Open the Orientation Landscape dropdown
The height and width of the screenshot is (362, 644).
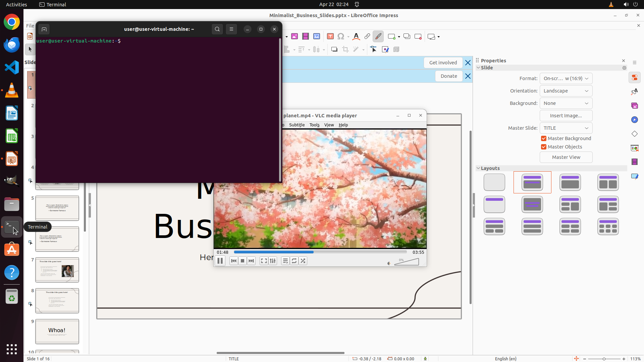566,91
